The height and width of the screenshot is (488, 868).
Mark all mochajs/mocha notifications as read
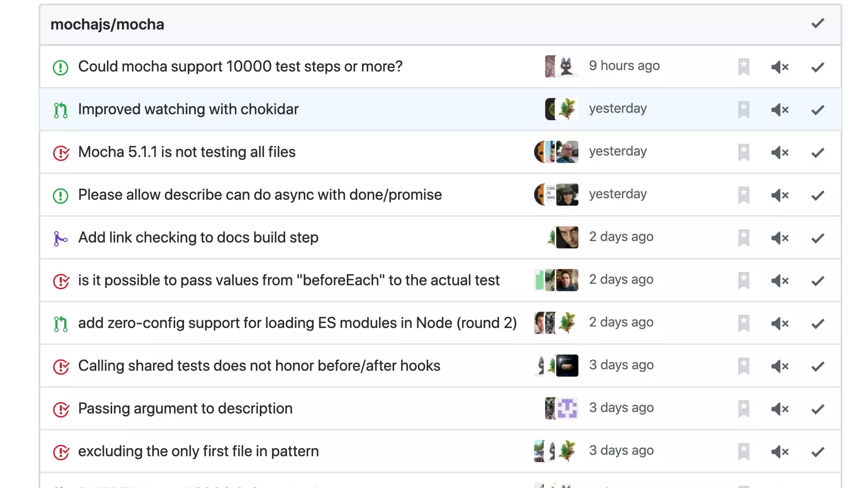818,24
